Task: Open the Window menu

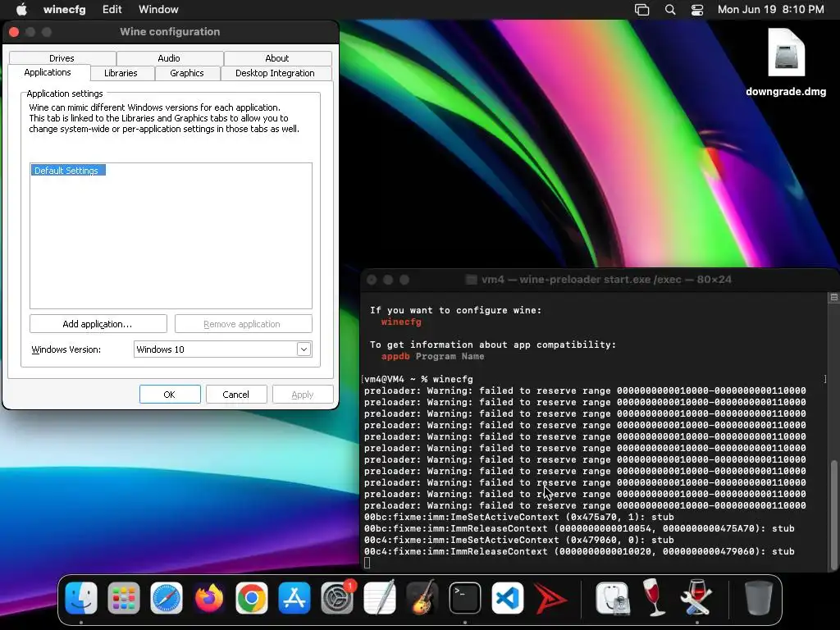Action: coord(158,10)
